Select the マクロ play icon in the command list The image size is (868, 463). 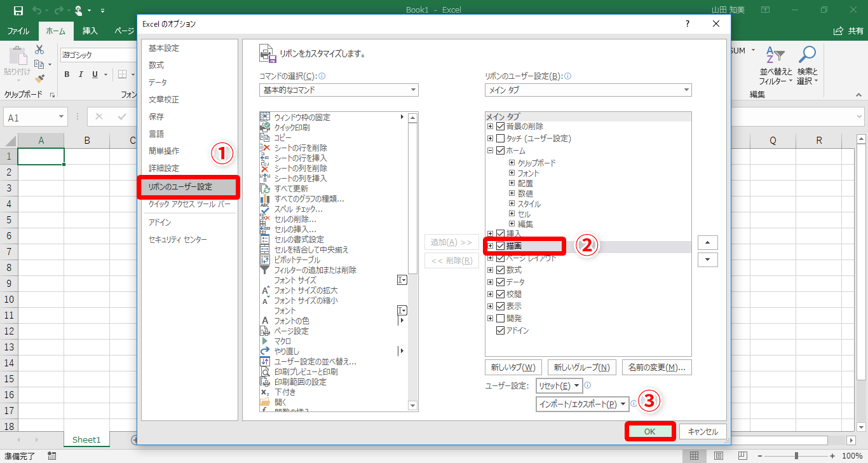266,341
